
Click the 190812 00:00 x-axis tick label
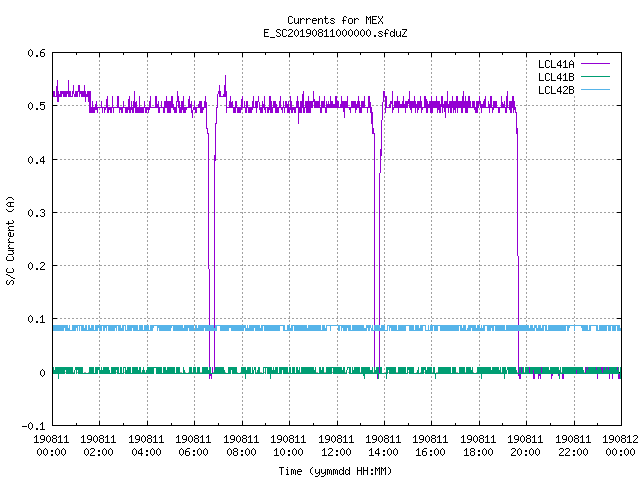pos(620,445)
